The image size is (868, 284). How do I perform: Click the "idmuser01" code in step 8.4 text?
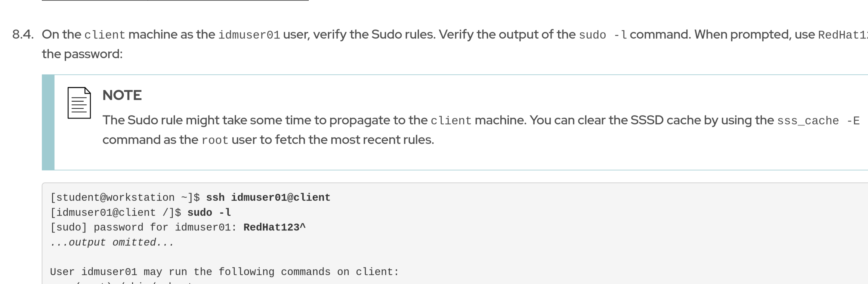(249, 35)
